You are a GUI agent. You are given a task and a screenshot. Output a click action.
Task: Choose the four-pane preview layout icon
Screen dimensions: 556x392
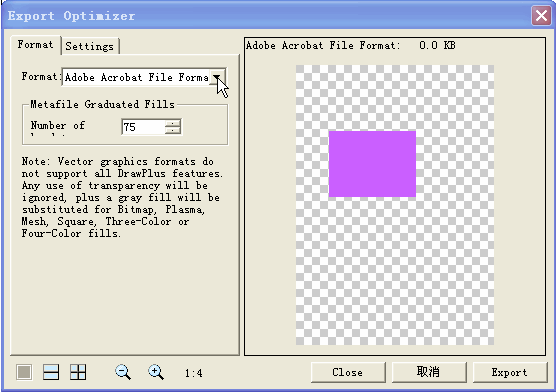(78, 372)
